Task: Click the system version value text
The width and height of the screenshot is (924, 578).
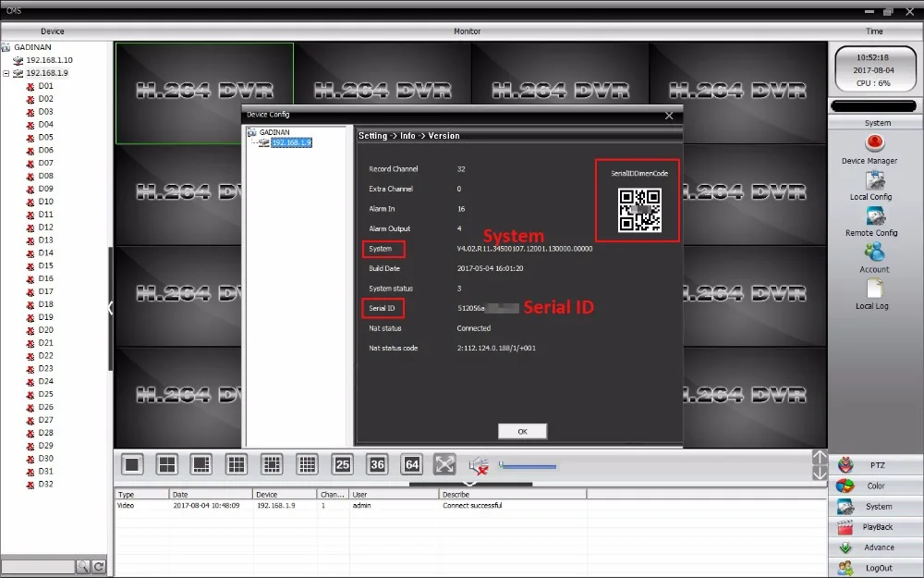Action: (525, 249)
